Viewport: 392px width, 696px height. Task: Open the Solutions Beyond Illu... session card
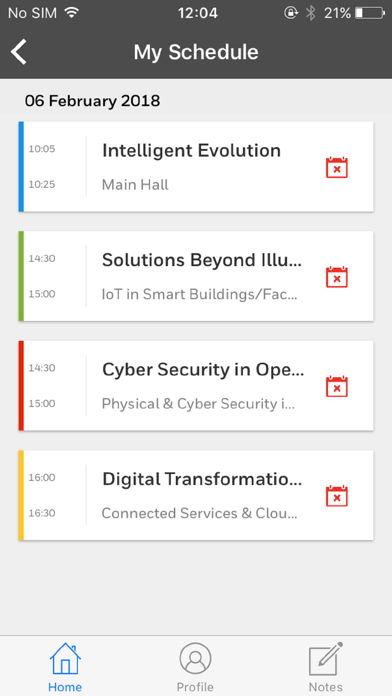click(x=196, y=276)
